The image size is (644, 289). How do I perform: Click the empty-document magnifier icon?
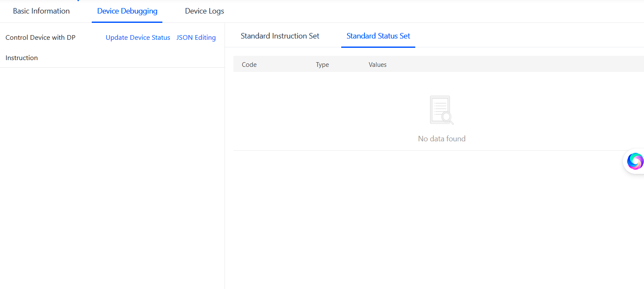tap(441, 110)
